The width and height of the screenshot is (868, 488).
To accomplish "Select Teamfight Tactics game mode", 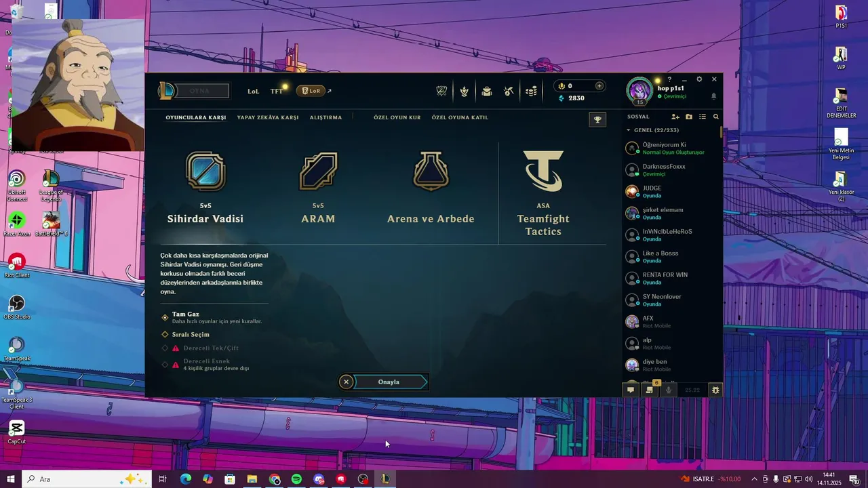I will click(x=543, y=192).
